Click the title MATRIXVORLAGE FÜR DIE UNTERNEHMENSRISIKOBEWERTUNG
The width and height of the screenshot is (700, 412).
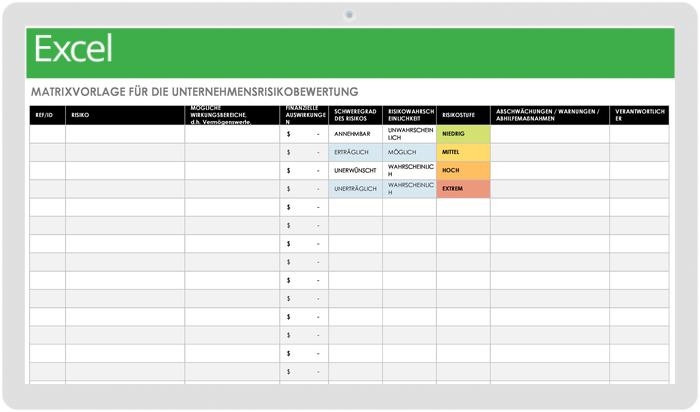[195, 92]
